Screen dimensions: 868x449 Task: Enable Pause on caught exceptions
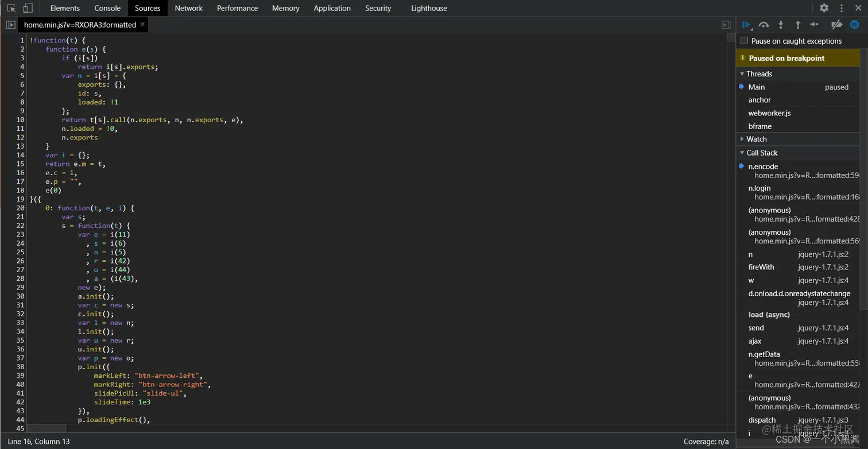[x=744, y=41]
